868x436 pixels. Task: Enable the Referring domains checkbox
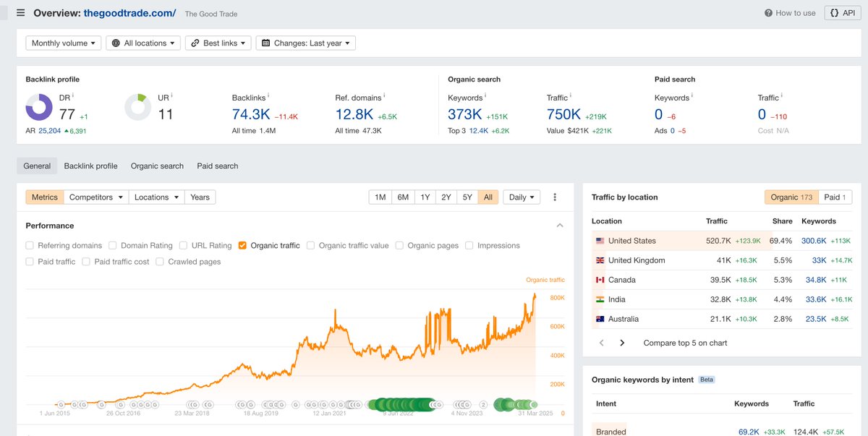[29, 245]
